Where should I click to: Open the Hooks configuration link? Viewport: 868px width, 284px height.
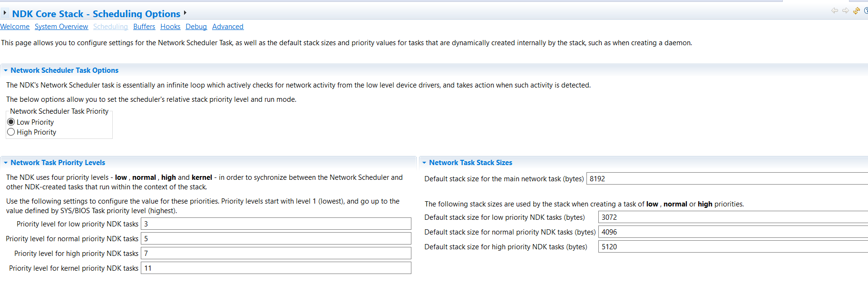[x=170, y=27]
